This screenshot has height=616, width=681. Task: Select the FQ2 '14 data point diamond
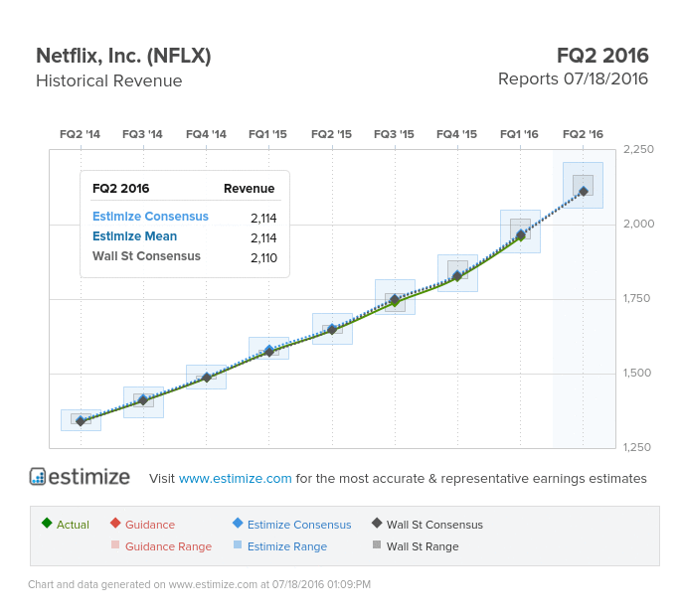(x=81, y=420)
